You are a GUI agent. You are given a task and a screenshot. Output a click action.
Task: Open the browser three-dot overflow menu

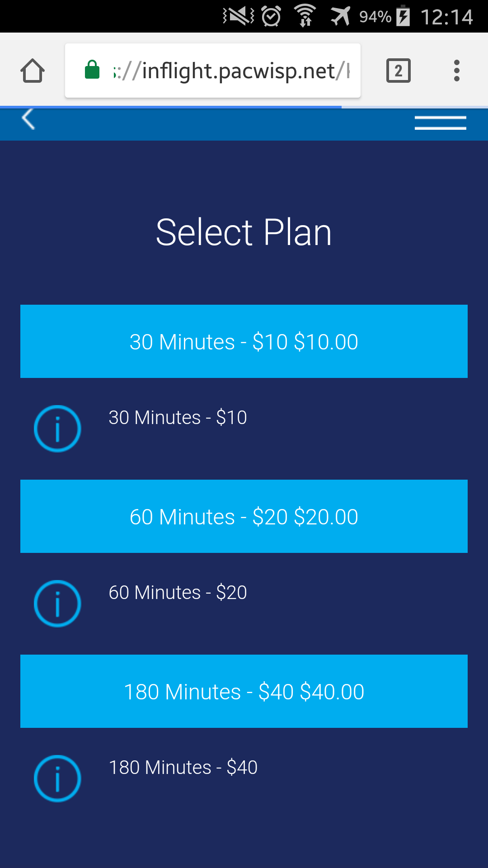457,71
